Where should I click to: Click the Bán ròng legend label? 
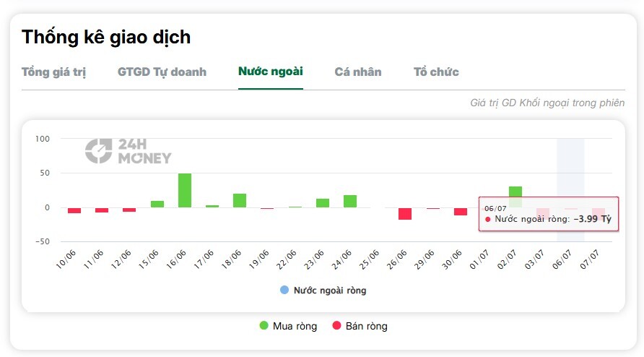[x=366, y=326]
